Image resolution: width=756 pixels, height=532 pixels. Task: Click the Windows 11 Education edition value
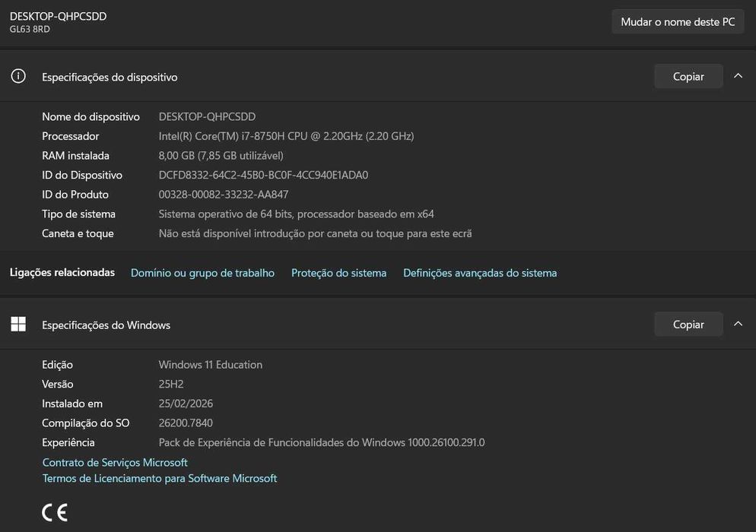pos(211,365)
